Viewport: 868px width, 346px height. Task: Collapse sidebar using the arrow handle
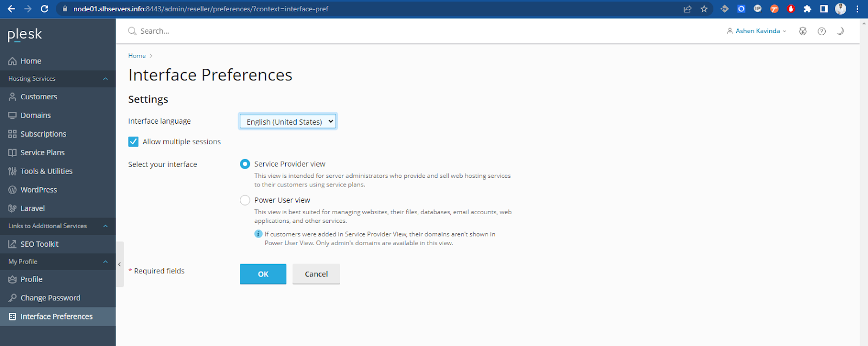[x=119, y=265]
